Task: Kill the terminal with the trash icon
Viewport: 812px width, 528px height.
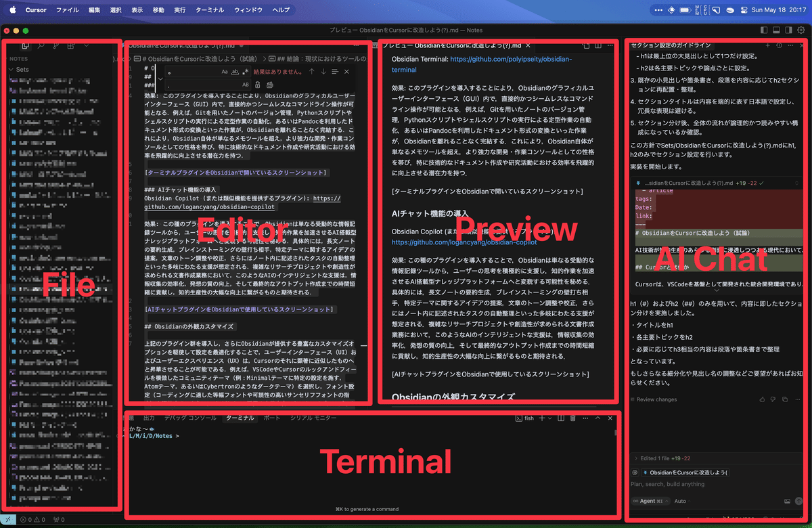Action: (572, 418)
